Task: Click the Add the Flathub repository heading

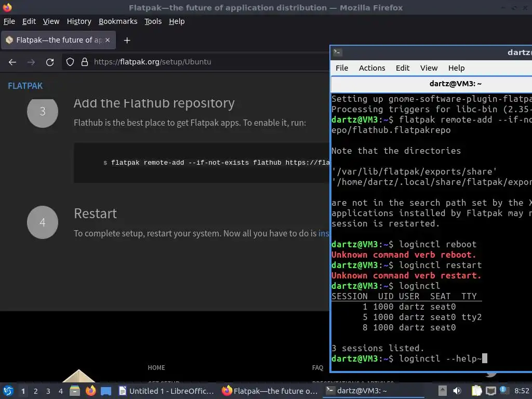Action: [x=154, y=103]
